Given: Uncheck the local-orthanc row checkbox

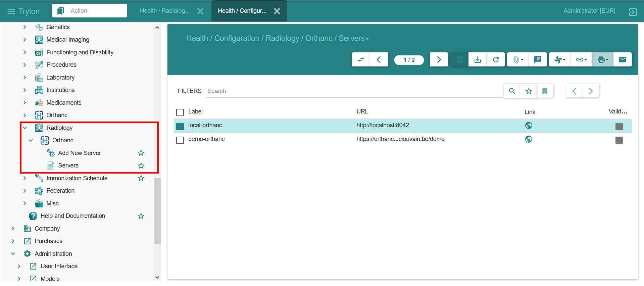Looking at the screenshot, I should click(180, 126).
